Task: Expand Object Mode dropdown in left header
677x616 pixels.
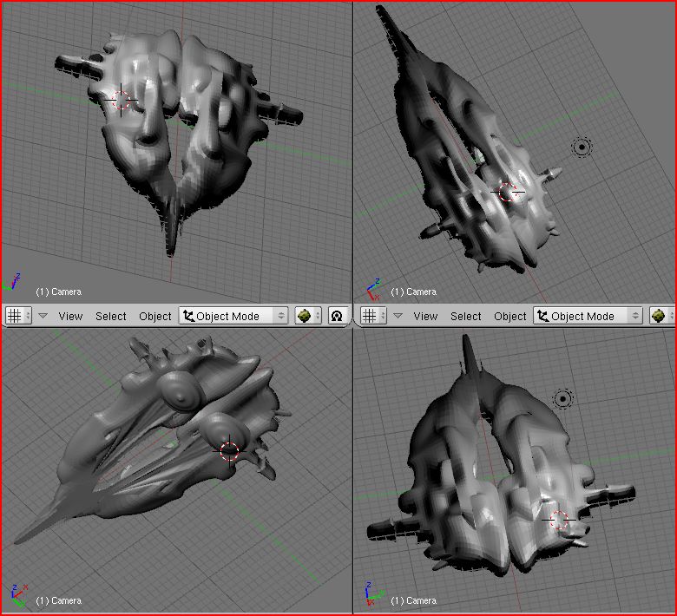Action: click(233, 316)
